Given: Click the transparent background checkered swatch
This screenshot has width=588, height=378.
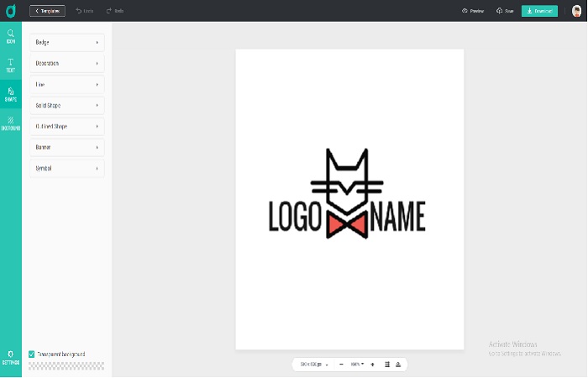Looking at the screenshot, I should click(x=66, y=366).
